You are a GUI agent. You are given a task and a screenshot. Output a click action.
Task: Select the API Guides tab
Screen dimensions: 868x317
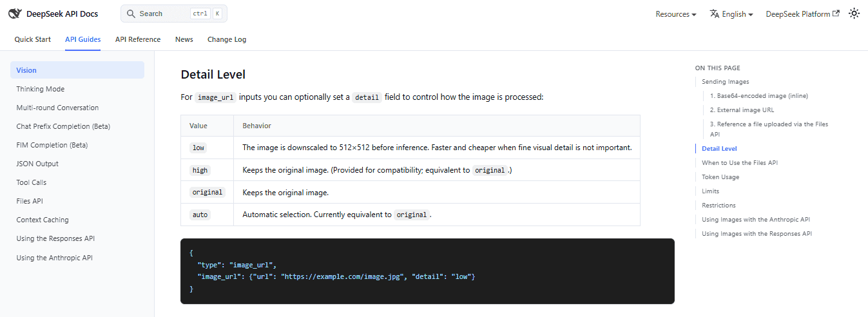(83, 39)
